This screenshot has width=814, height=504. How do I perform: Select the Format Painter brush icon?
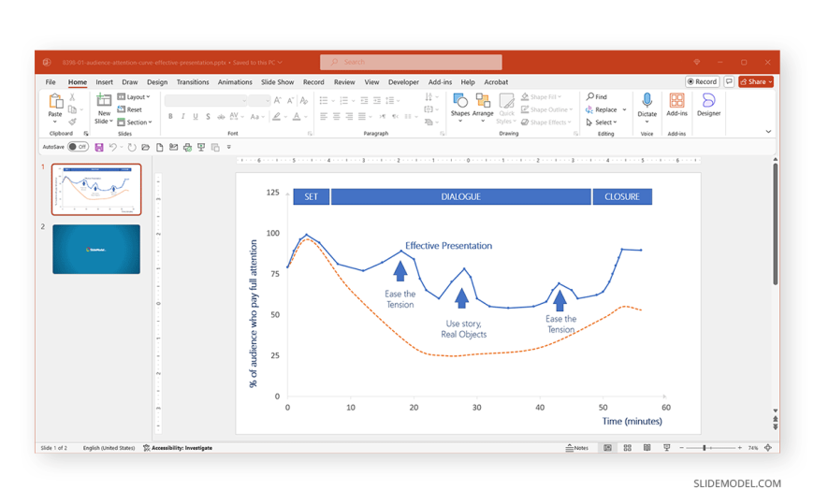pos(72,122)
